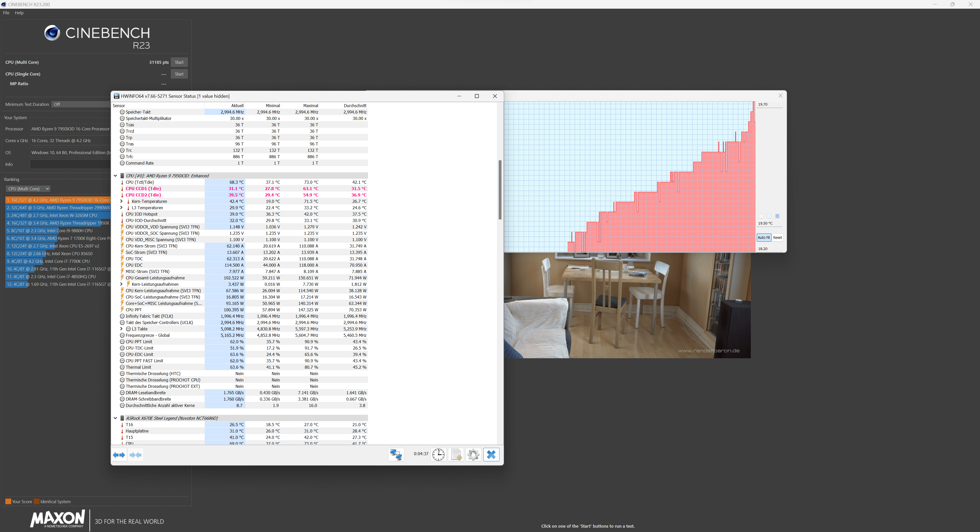Click the thermometer icon beside CPU IOD Hotspot
Viewport: 980px width, 532px height.
pos(122,215)
